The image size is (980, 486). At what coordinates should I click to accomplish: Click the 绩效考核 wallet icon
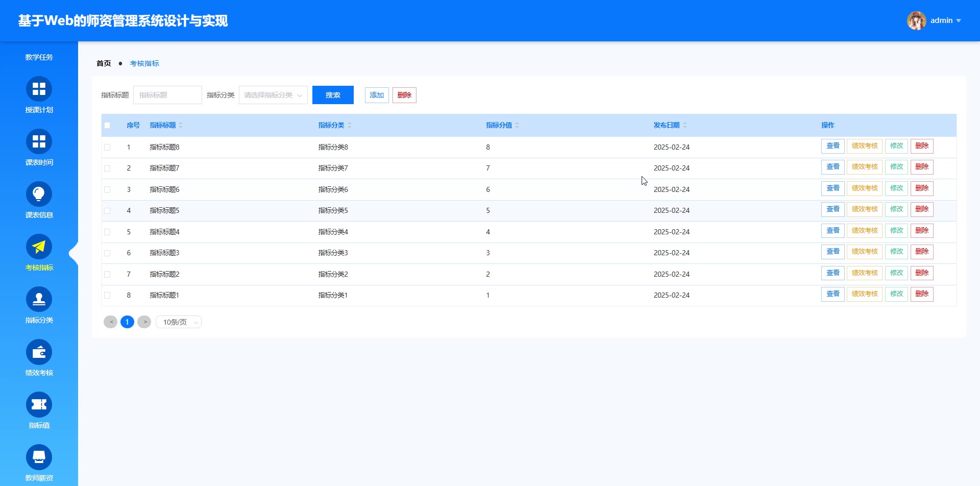point(39,352)
